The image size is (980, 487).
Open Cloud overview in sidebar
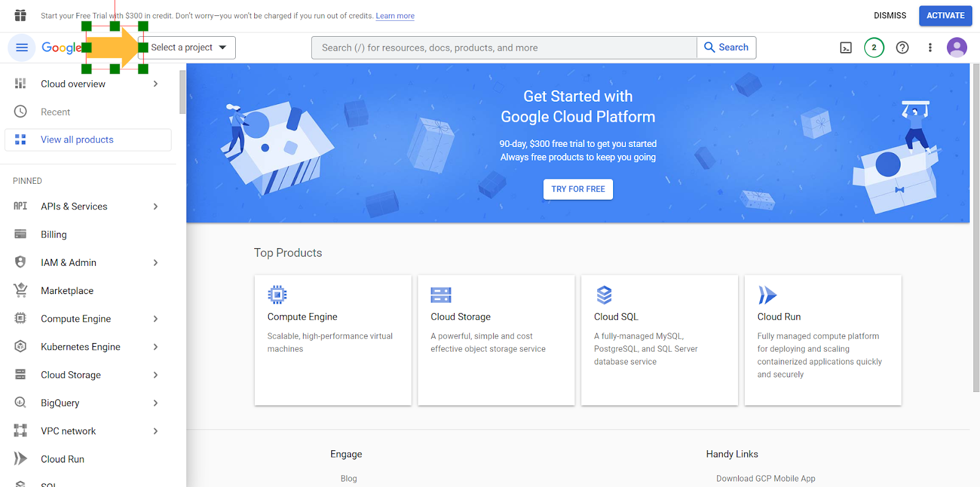[73, 84]
